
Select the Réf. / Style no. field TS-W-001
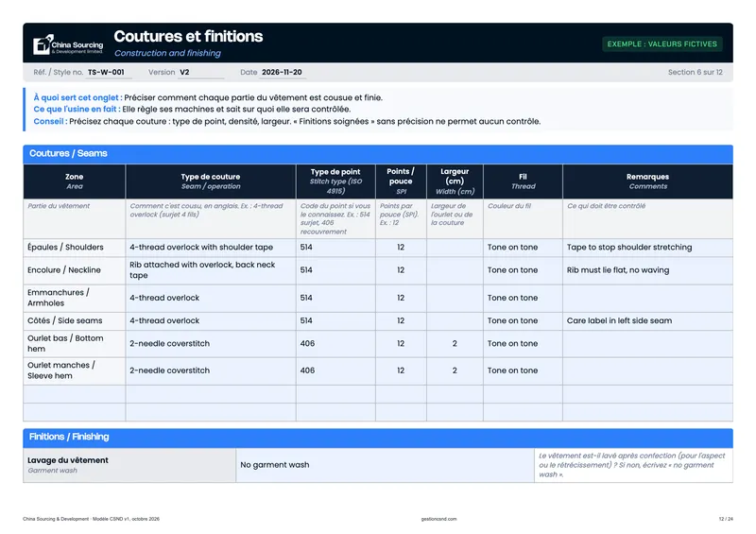pos(110,73)
